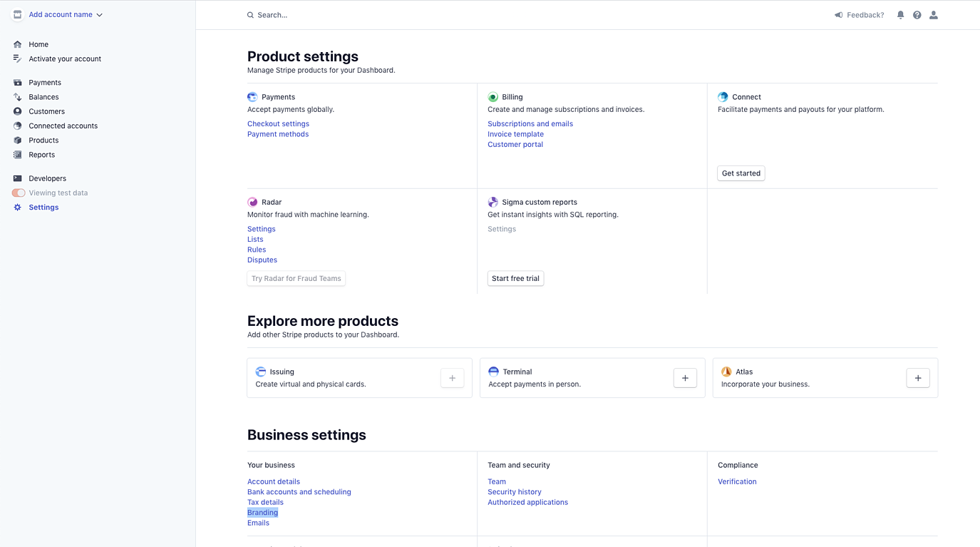Open Authorized applications link

click(528, 502)
